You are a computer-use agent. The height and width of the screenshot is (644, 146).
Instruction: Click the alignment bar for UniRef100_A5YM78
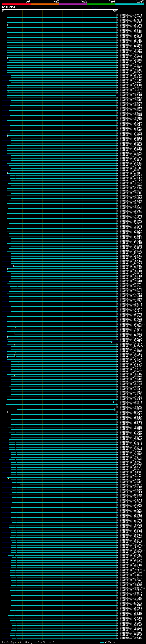pyautogui.click(x=62, y=15)
